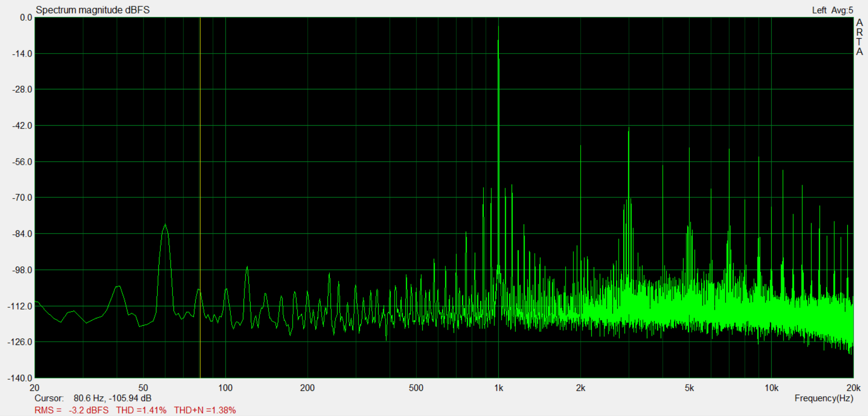The height and width of the screenshot is (416, 868).
Task: Click the 2k frequency axis label
Action: 581,388
